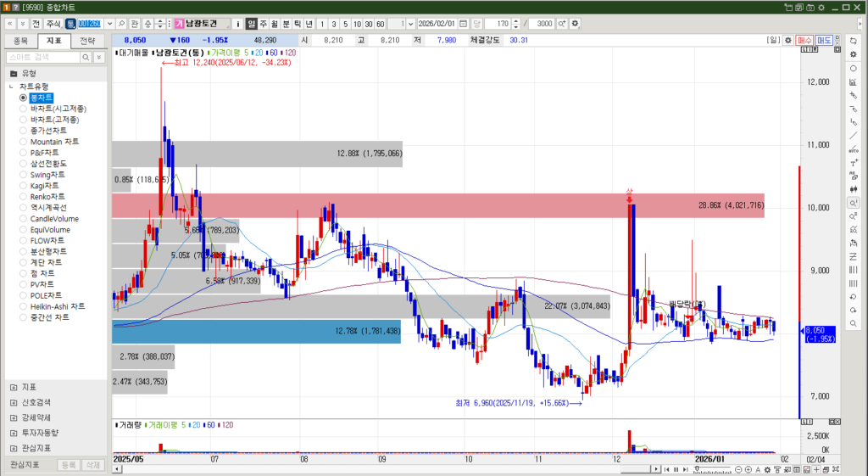Viewport: 868px width, 476px height.
Task: Open the stock code dropdown arrow
Action: [x=108, y=23]
